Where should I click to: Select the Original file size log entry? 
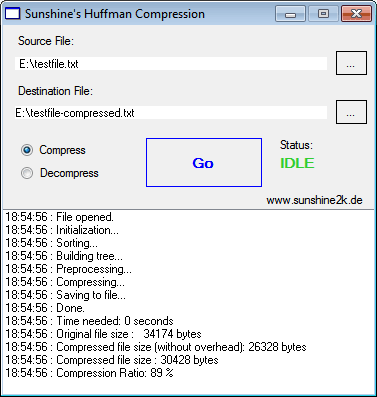point(103,334)
